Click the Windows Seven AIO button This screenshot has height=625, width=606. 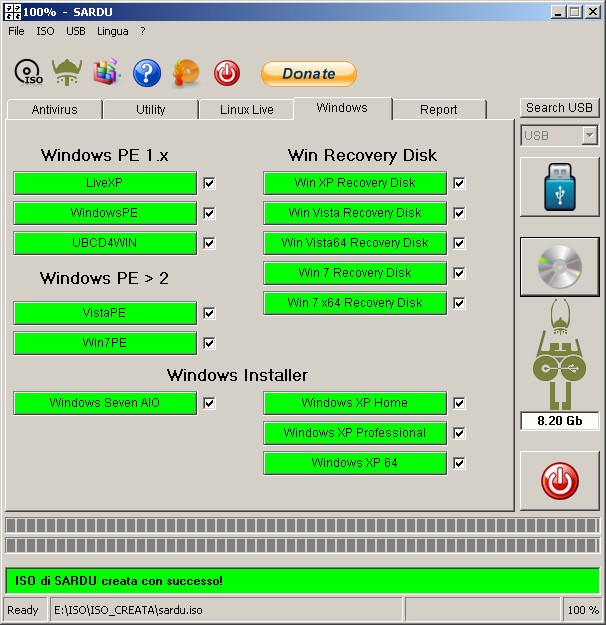click(105, 403)
